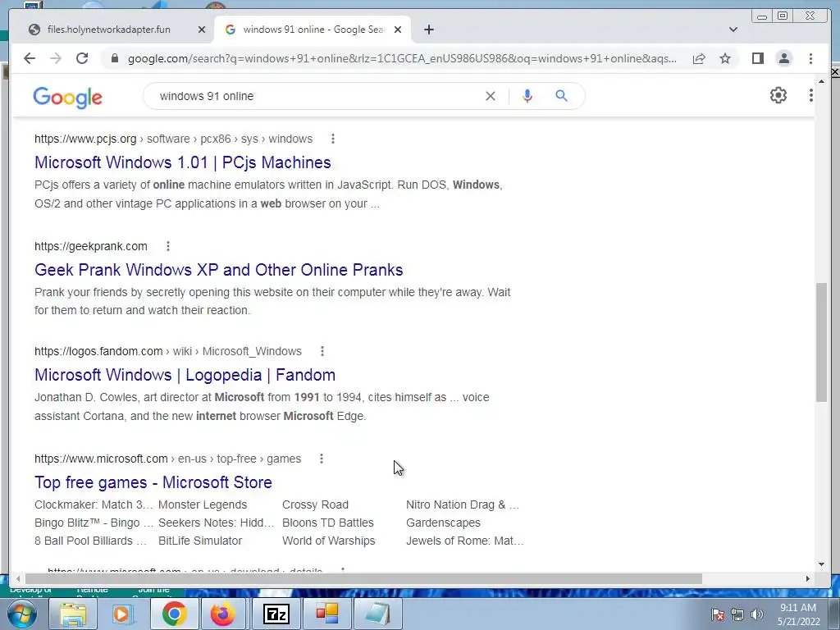Submit search with magnifying glass icon

(x=561, y=96)
